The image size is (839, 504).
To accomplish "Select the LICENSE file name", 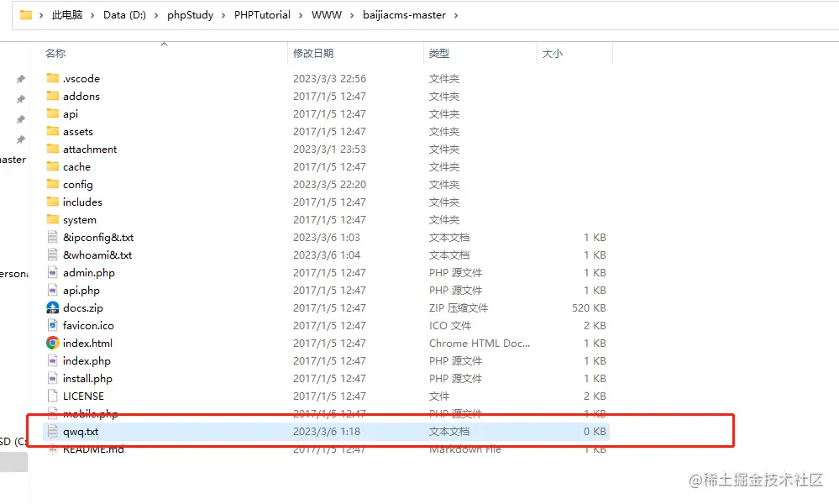I will [x=83, y=396].
